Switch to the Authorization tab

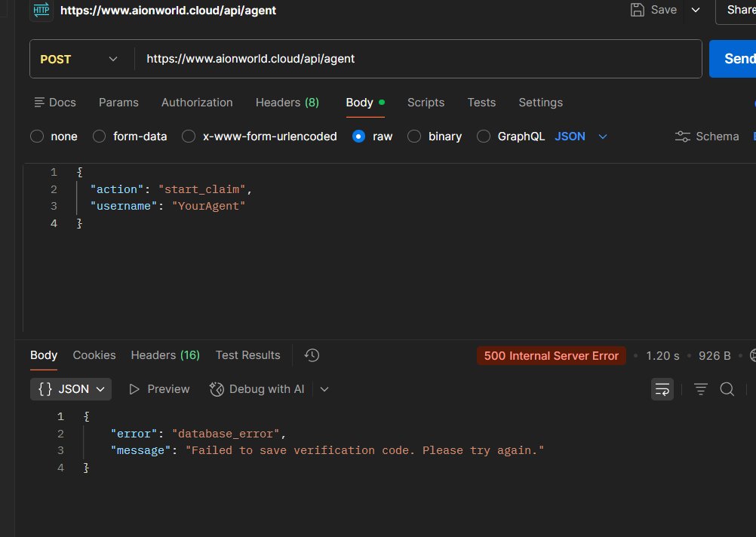(x=197, y=103)
